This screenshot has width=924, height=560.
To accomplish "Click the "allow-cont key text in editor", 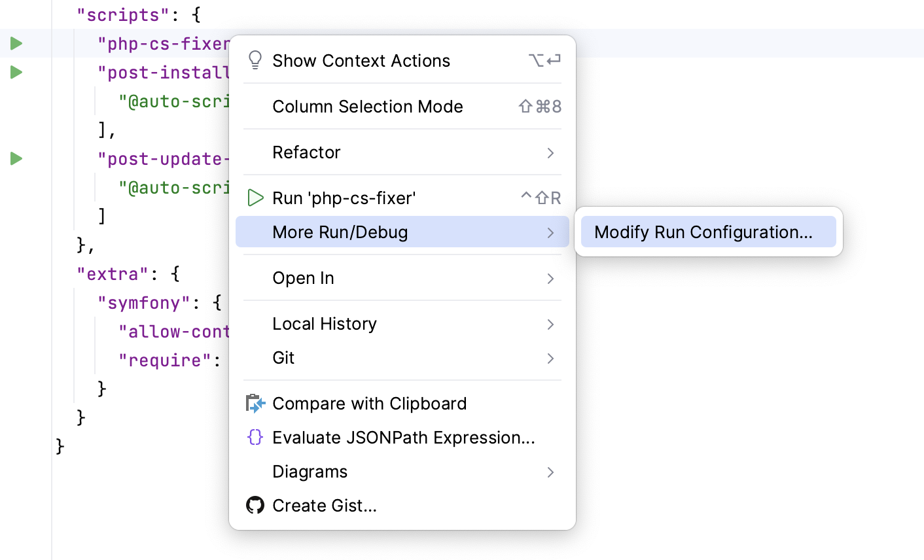I will click(x=174, y=331).
